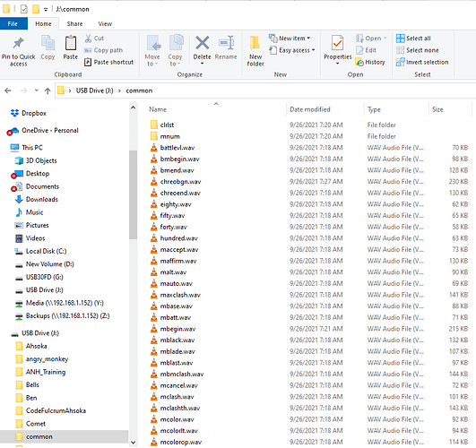The image size is (476, 448).
Task: Click Paste shortcut in Clipboard group
Action: (109, 62)
